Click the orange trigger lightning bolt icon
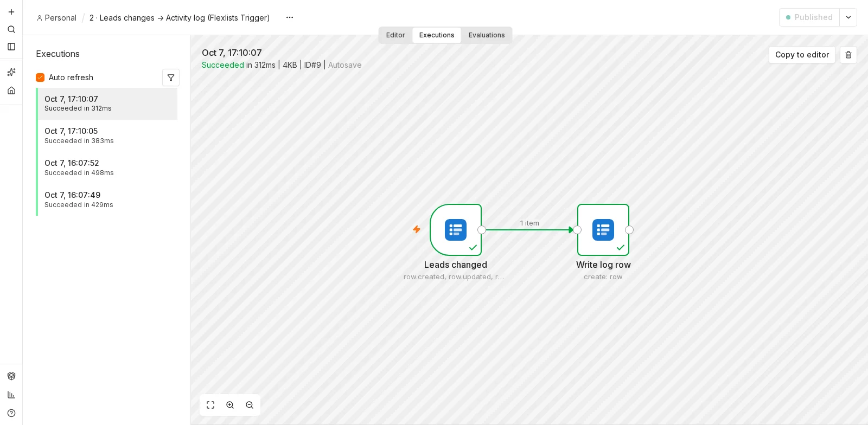Viewport: 868px width, 425px height. (417, 229)
